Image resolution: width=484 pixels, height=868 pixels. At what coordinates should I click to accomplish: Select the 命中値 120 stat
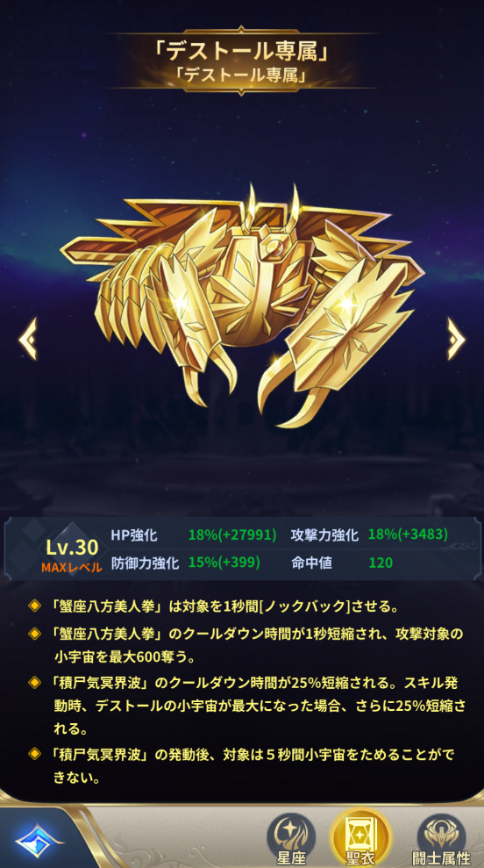342,563
